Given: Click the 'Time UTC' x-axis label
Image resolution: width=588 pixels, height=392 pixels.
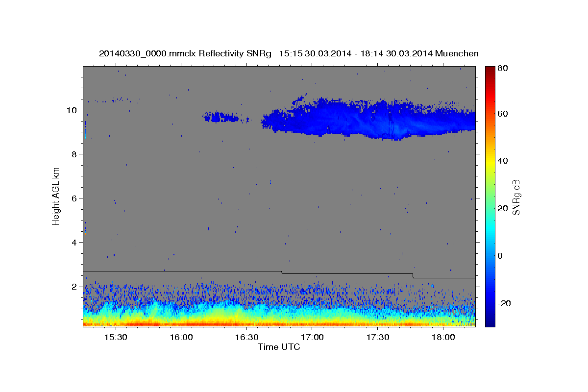Looking at the screenshot, I should pyautogui.click(x=279, y=347).
